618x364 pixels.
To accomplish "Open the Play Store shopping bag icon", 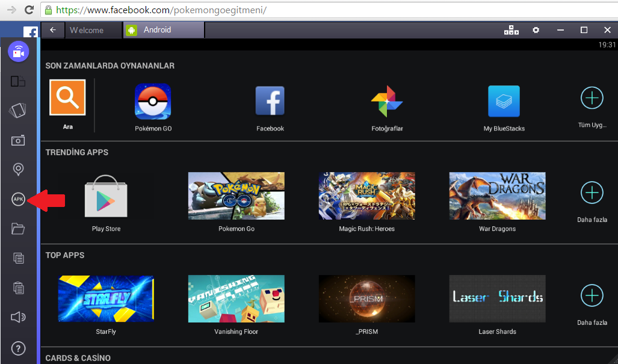I will (x=106, y=196).
